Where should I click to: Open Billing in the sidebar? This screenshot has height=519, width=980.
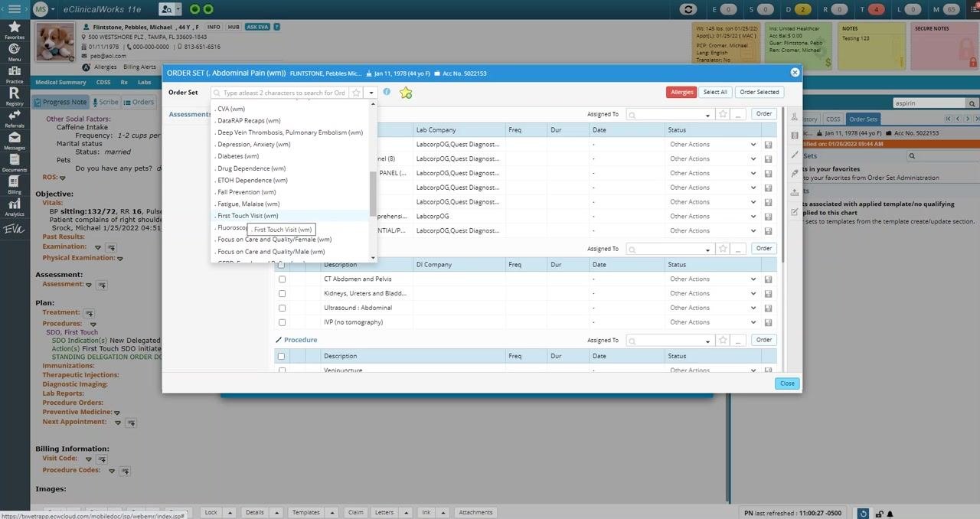tap(14, 185)
